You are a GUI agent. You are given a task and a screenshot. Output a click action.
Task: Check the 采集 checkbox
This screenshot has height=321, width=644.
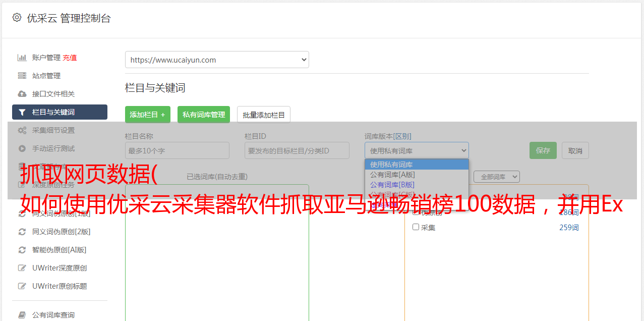(x=416, y=227)
